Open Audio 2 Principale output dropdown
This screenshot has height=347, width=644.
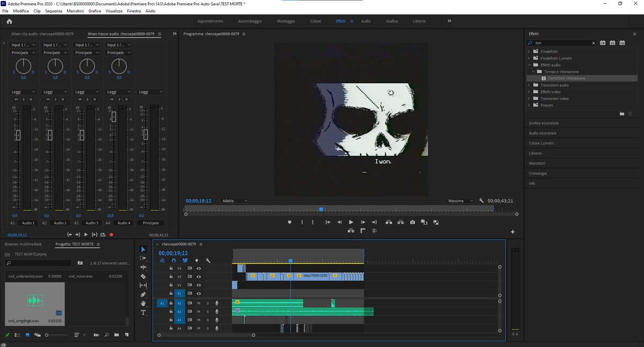tap(55, 53)
